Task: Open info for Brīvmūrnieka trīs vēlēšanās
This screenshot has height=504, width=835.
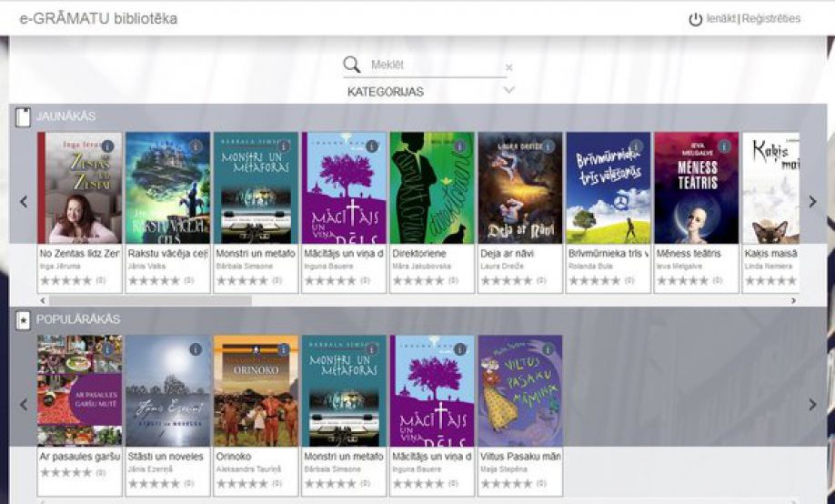Action: pos(636,146)
